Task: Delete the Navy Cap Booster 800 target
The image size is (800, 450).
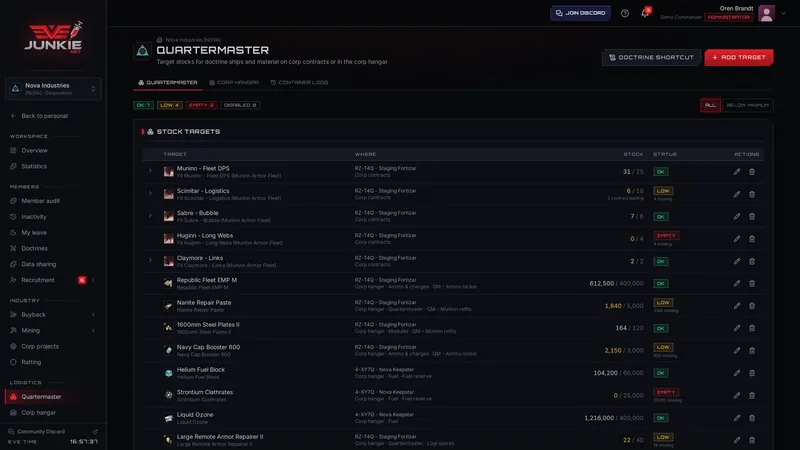Action: tap(752, 351)
